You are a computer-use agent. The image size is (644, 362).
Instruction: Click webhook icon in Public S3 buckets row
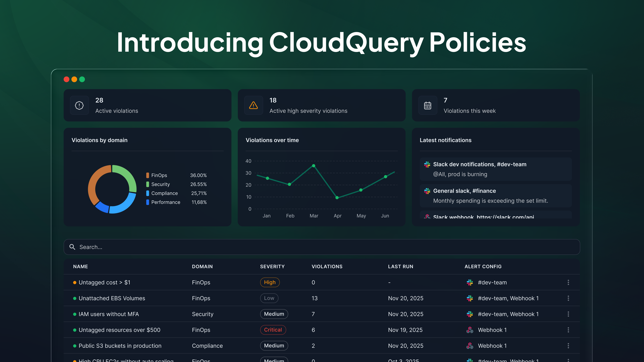coord(470,346)
